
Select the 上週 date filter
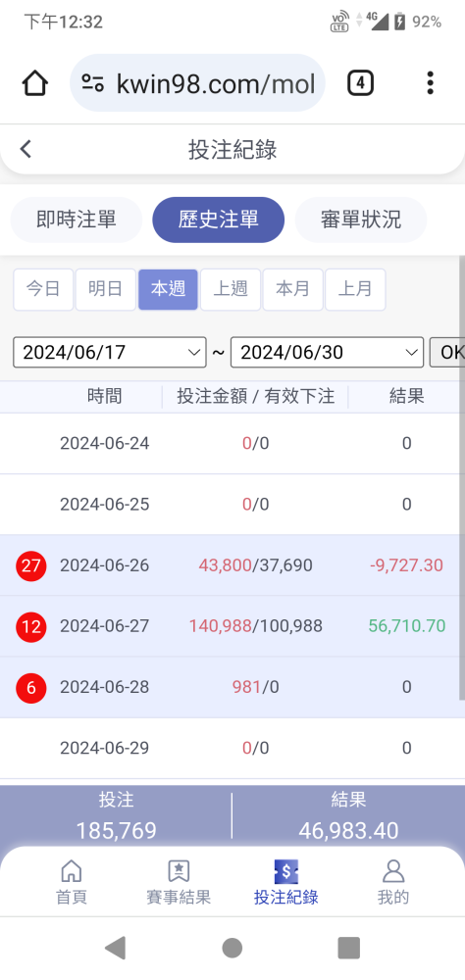click(231, 289)
